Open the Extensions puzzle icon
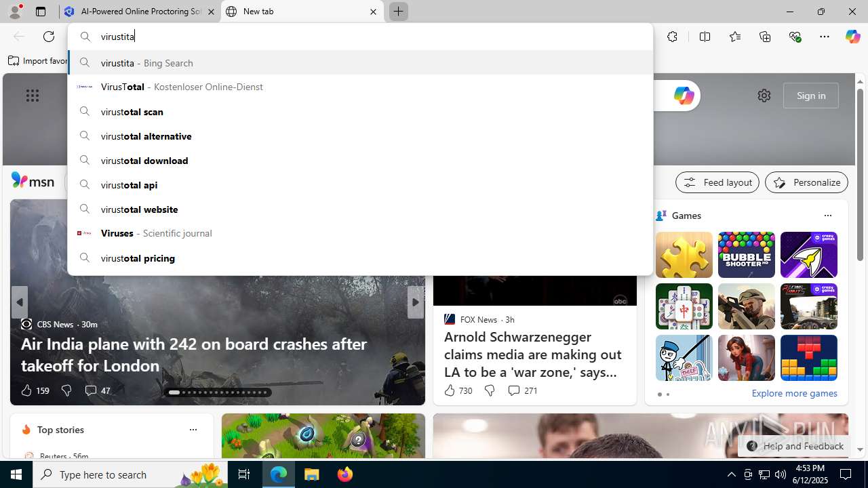Screen dimensions: 868x488 tap(672, 37)
